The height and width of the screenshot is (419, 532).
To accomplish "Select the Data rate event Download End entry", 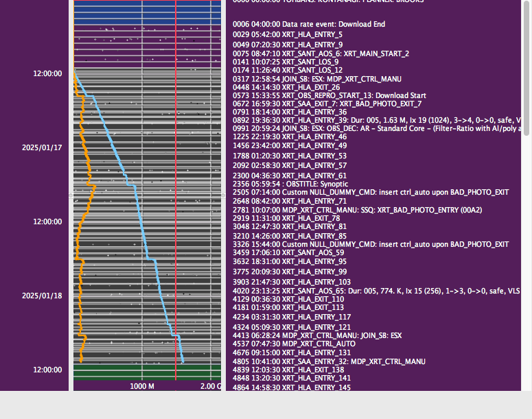I will (x=309, y=24).
